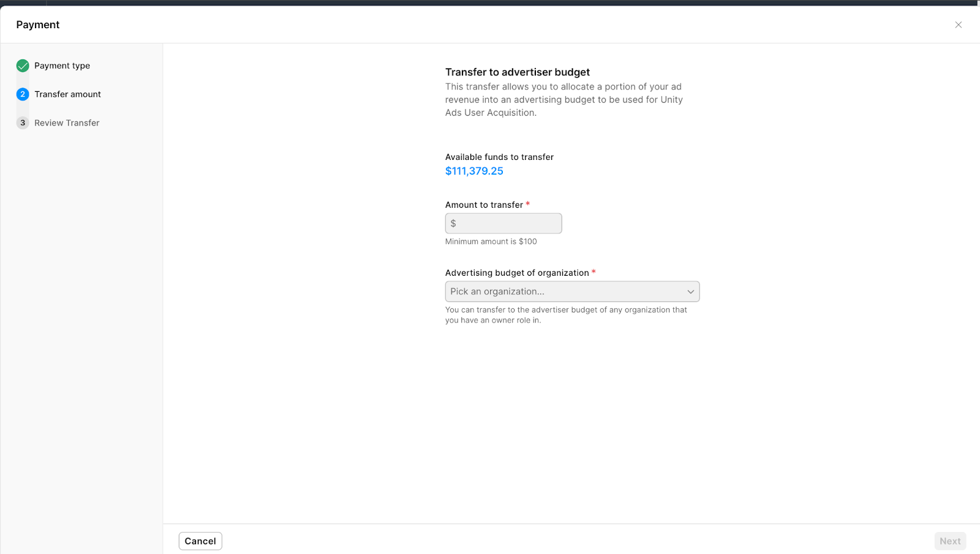Click the Payment dialog title

point(38,25)
